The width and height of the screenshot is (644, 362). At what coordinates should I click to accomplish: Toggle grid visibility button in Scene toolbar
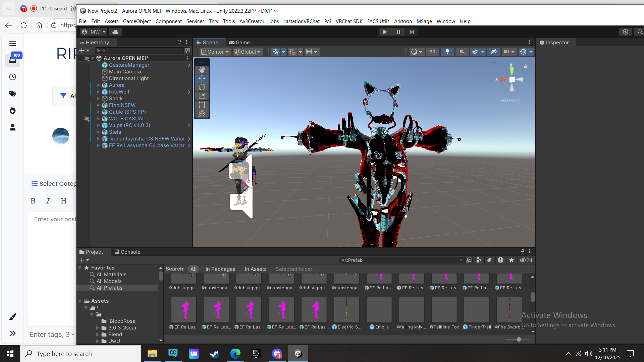click(x=276, y=52)
